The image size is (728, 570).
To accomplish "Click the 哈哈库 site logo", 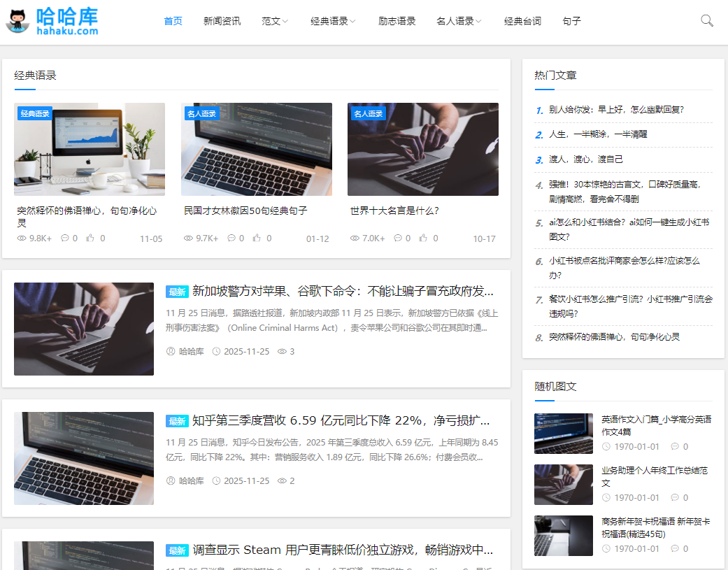I will 52,21.
